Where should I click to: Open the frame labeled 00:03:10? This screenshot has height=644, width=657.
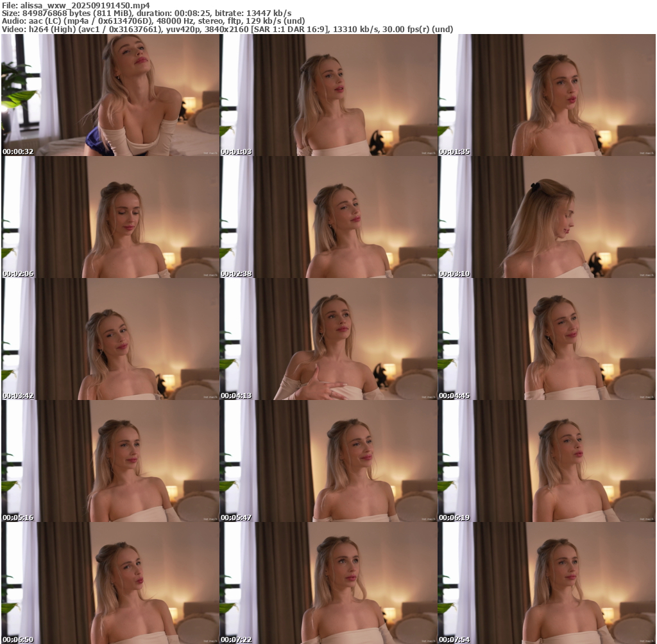(547, 217)
